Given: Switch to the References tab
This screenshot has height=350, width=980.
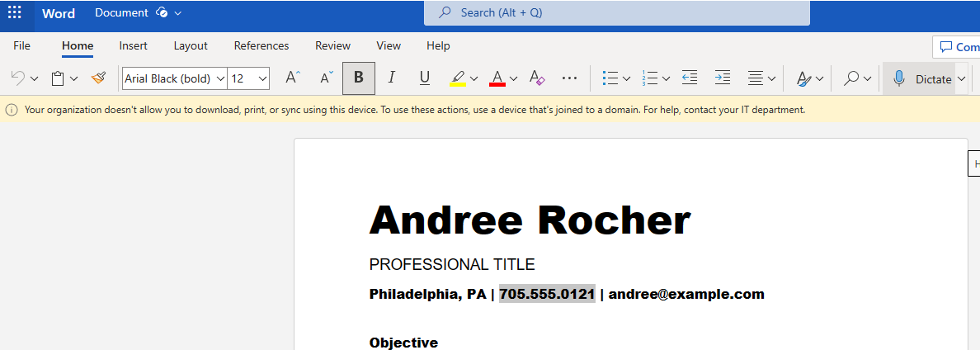Looking at the screenshot, I should pos(261,45).
